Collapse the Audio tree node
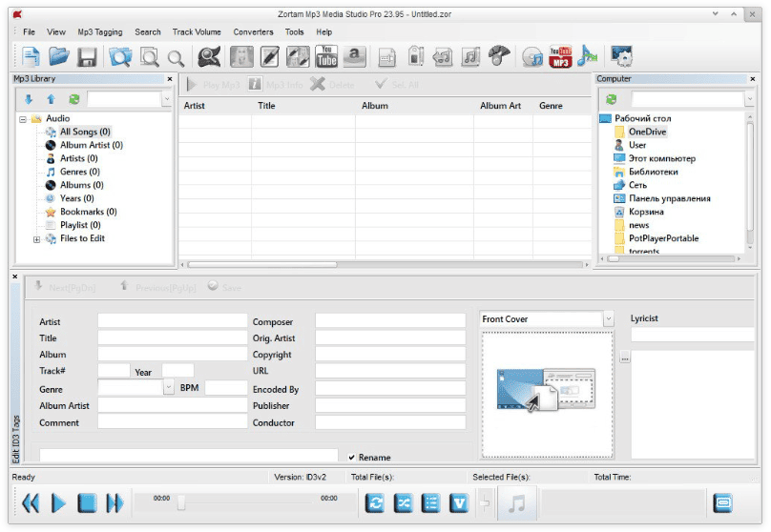 click(23, 119)
